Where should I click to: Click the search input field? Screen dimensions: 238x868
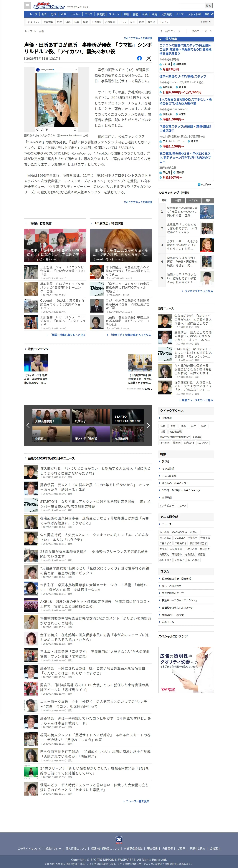coord(191,6)
